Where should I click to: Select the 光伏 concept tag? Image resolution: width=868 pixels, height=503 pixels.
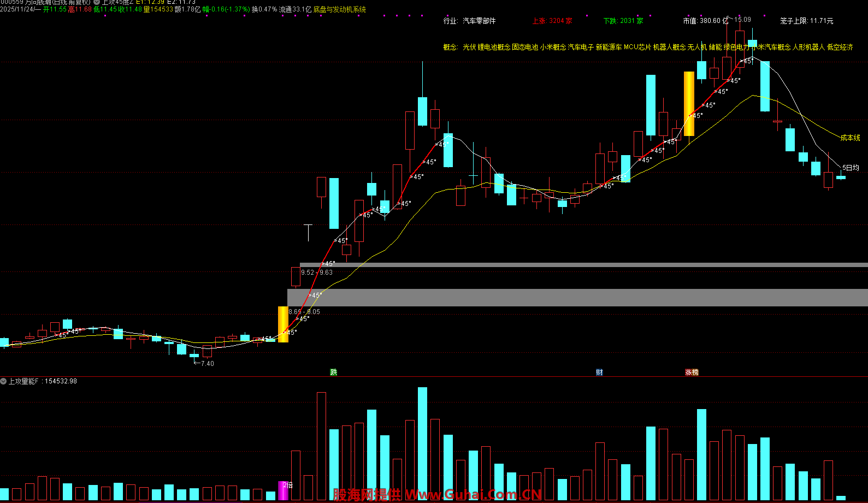pyautogui.click(x=469, y=48)
